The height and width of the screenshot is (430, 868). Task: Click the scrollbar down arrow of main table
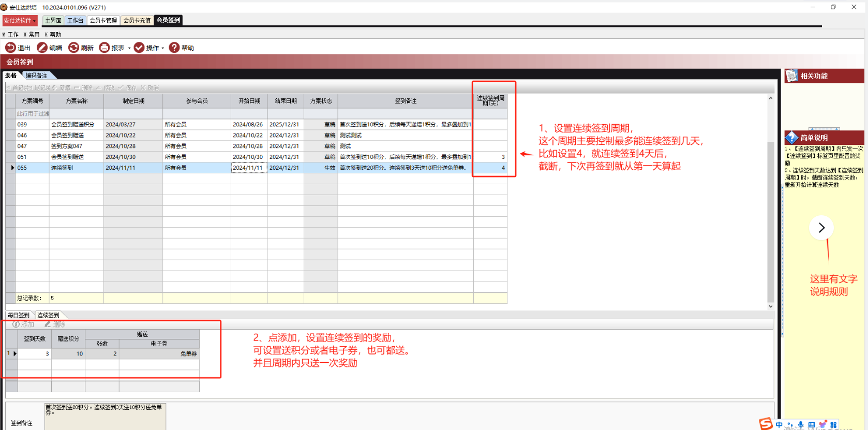(x=771, y=306)
